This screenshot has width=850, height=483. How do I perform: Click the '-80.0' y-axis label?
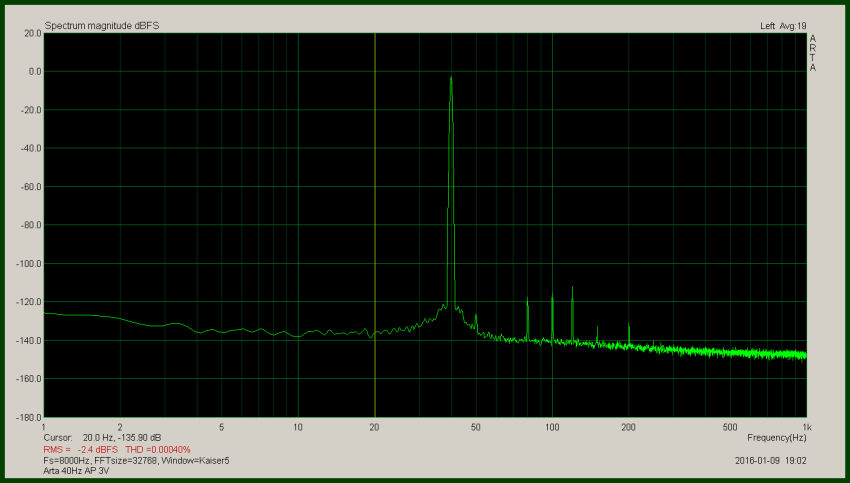click(31, 225)
